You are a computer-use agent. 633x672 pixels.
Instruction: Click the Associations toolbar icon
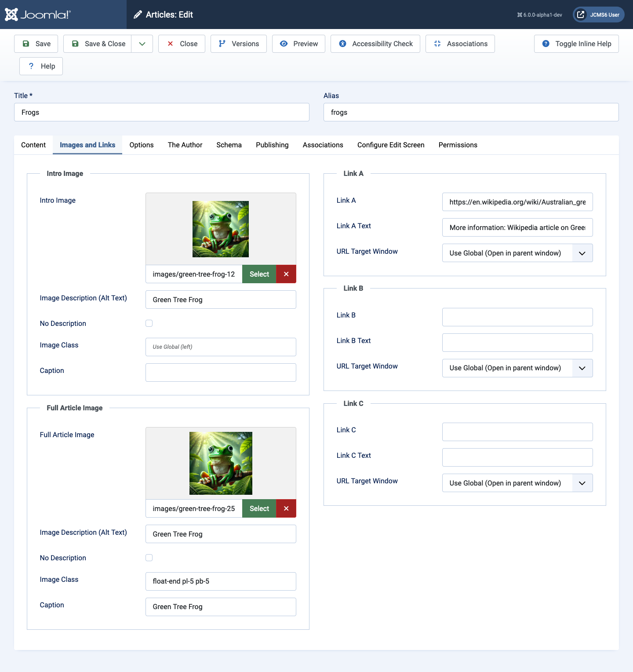[437, 44]
